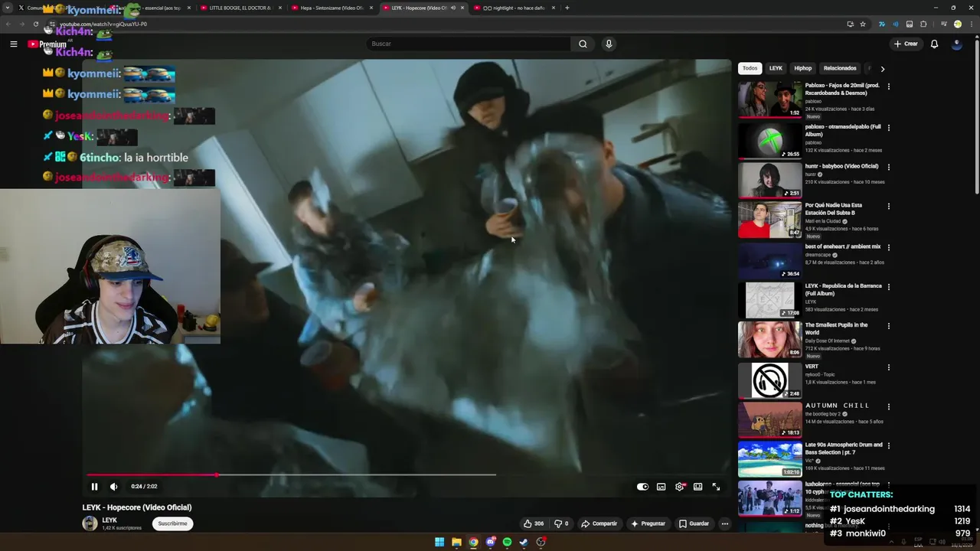Mute tab audio icon on LEYK Hopecore tab

point(453,8)
